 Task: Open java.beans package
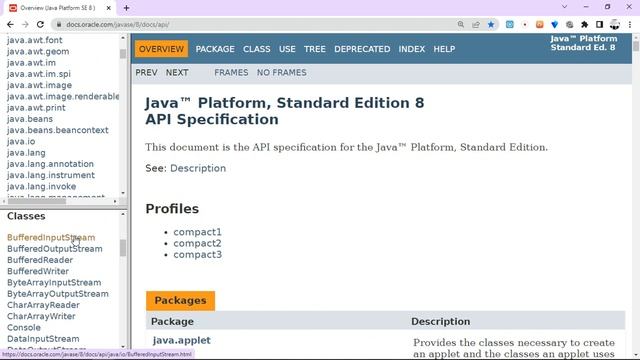30,119
